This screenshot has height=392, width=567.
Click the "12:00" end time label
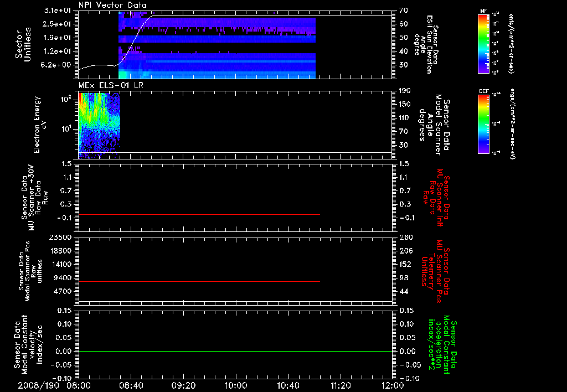393,385
